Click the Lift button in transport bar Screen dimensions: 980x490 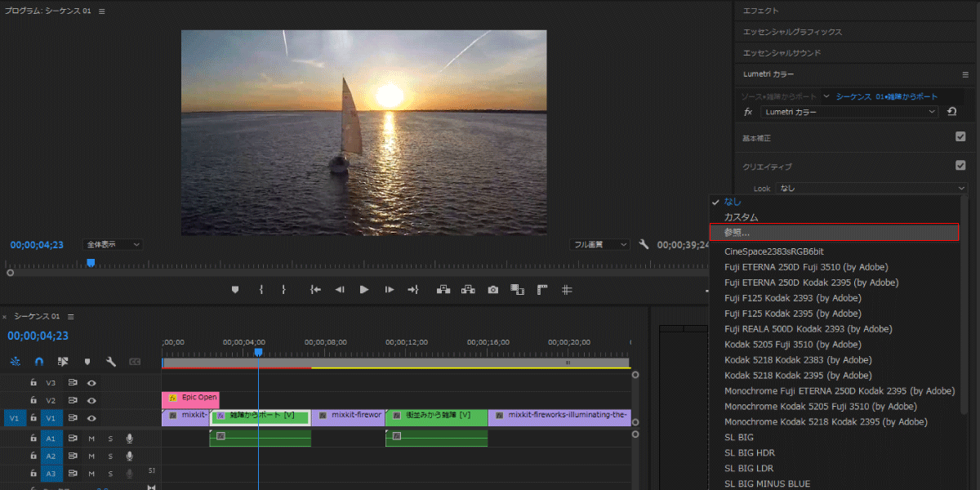pos(443,289)
